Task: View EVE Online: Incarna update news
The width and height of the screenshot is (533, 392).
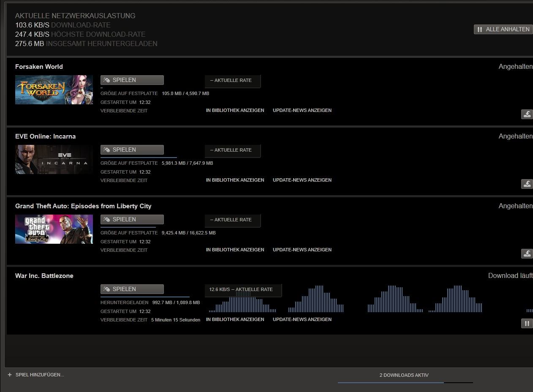Action: (302, 180)
